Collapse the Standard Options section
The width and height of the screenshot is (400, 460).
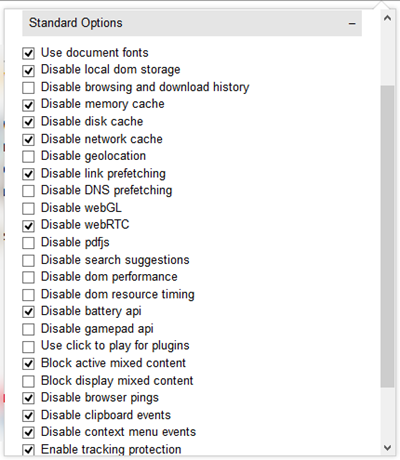(x=352, y=24)
